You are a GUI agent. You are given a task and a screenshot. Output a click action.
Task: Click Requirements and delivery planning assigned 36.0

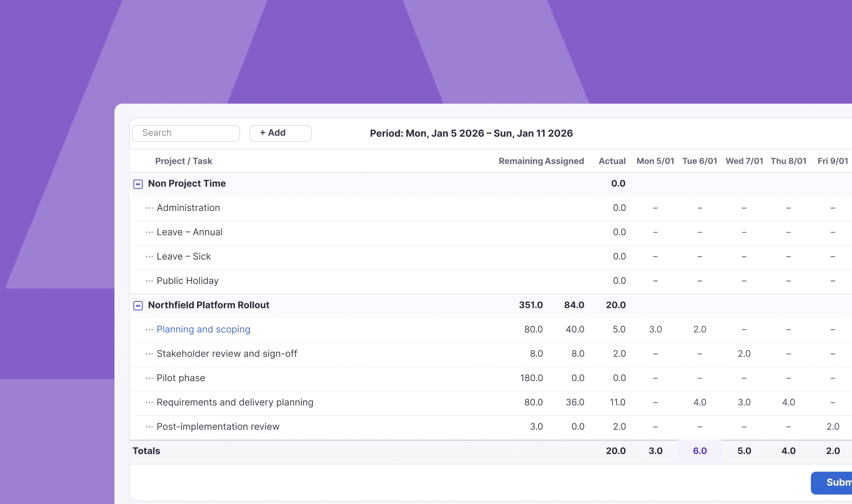pos(575,402)
